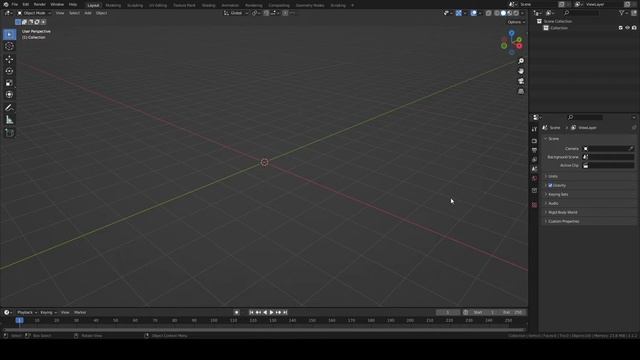This screenshot has height=360, width=640.
Task: Select the Scale tool
Action: [x=9, y=83]
